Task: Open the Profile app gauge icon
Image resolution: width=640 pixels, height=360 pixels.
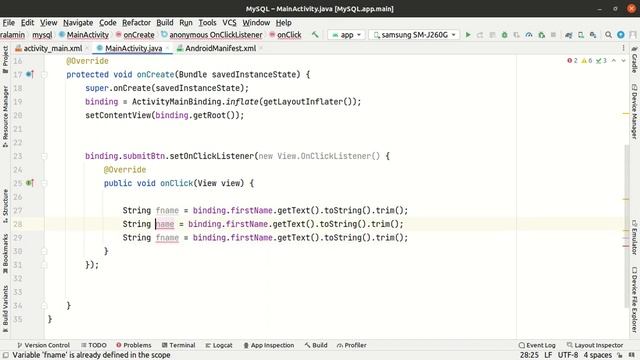Action: pos(529,35)
